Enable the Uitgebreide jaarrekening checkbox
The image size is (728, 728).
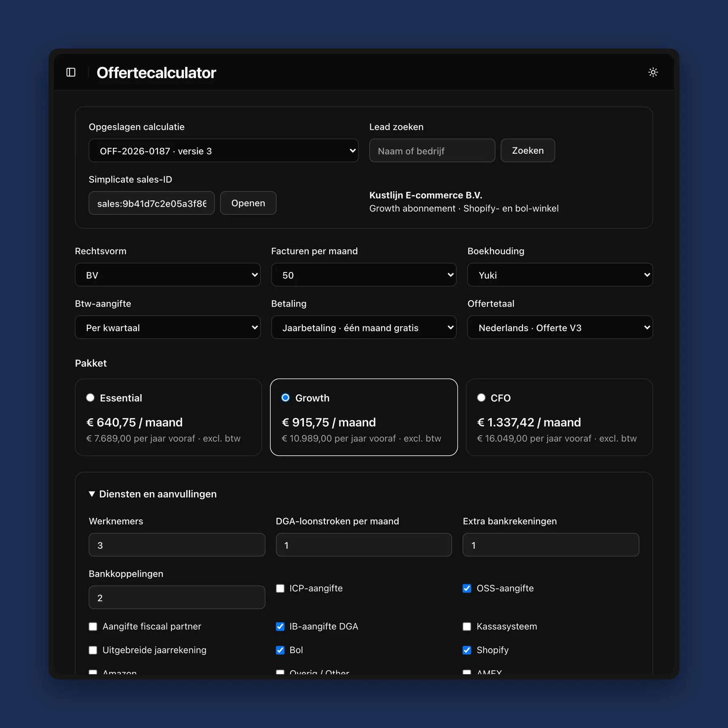(93, 650)
